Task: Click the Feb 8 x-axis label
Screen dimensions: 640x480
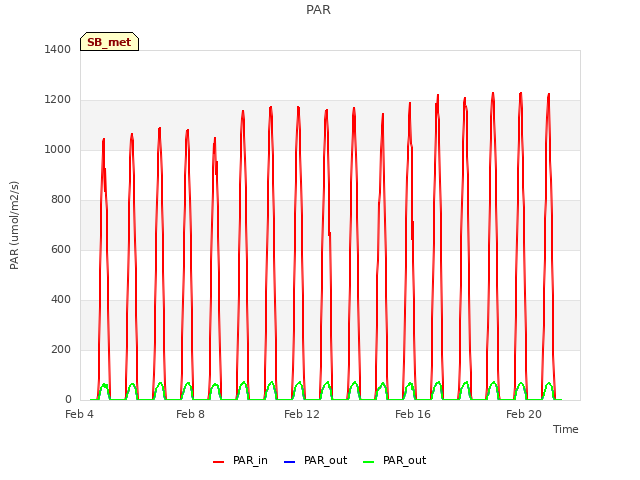Action: [x=190, y=414]
